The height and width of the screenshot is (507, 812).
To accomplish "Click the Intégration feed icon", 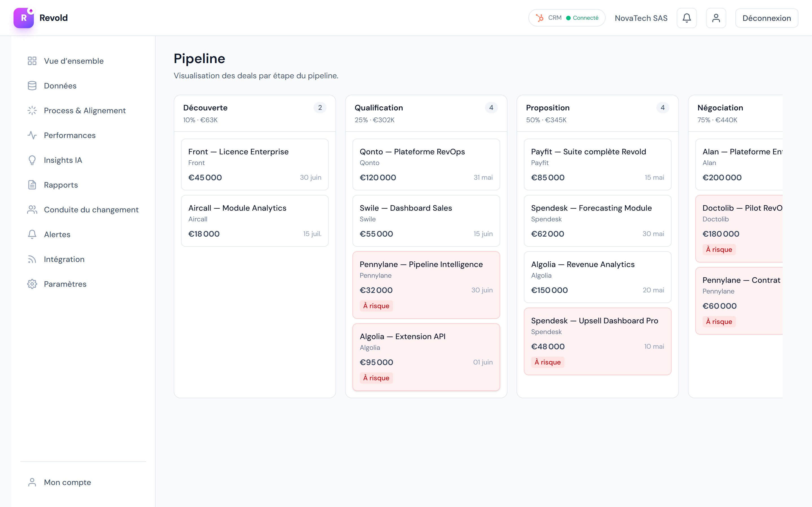I will pyautogui.click(x=32, y=259).
